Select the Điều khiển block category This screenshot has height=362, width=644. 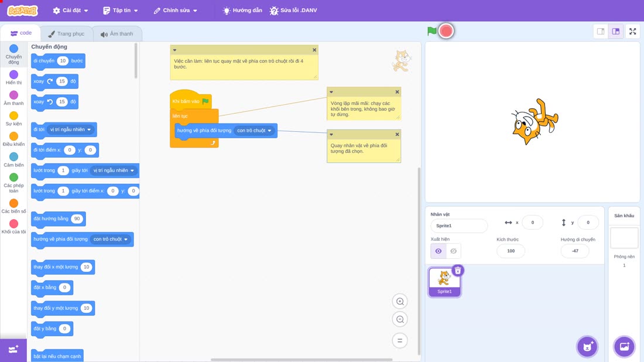coord(13,139)
